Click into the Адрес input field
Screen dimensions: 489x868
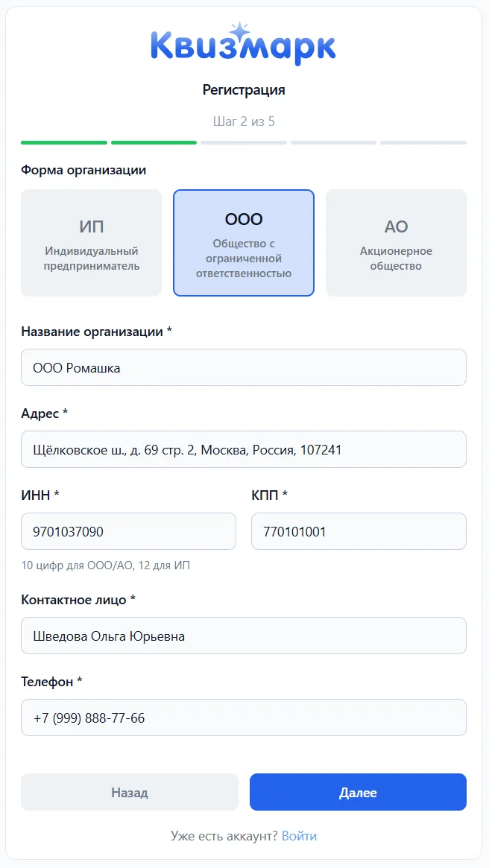[244, 449]
